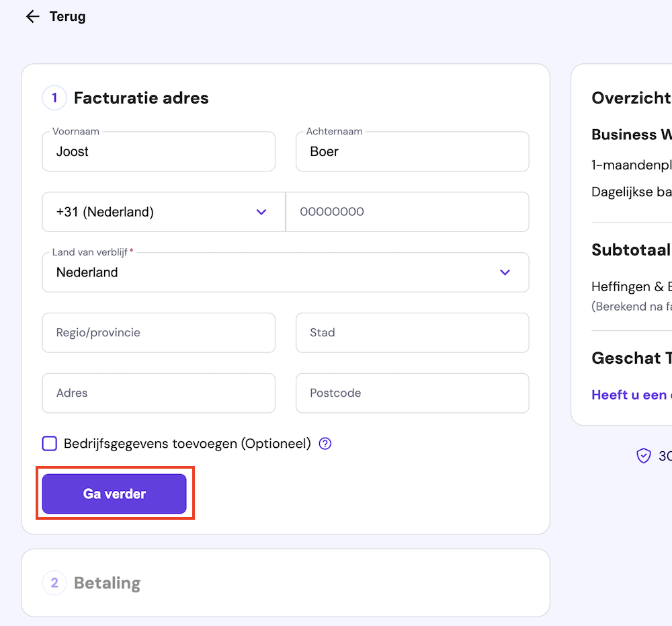
Task: Select the step 2 circle beside Betaling
Action: tap(54, 583)
